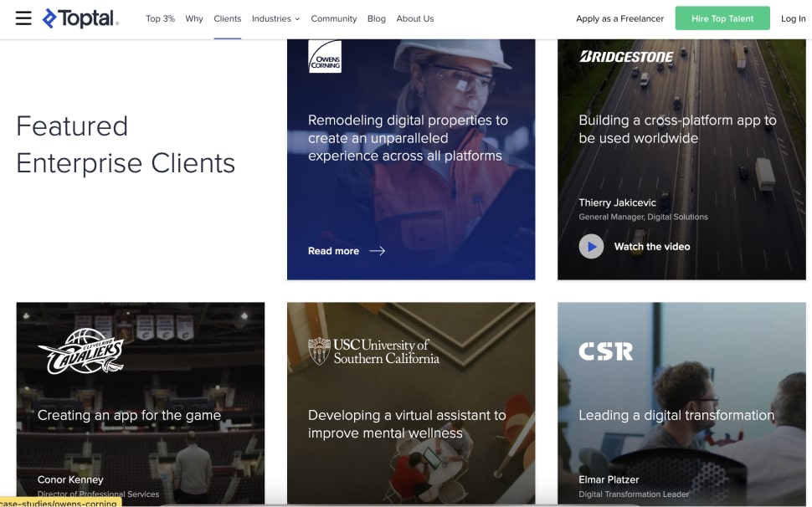This screenshot has width=812, height=507.
Task: Click the Log In link
Action: pyautogui.click(x=794, y=18)
